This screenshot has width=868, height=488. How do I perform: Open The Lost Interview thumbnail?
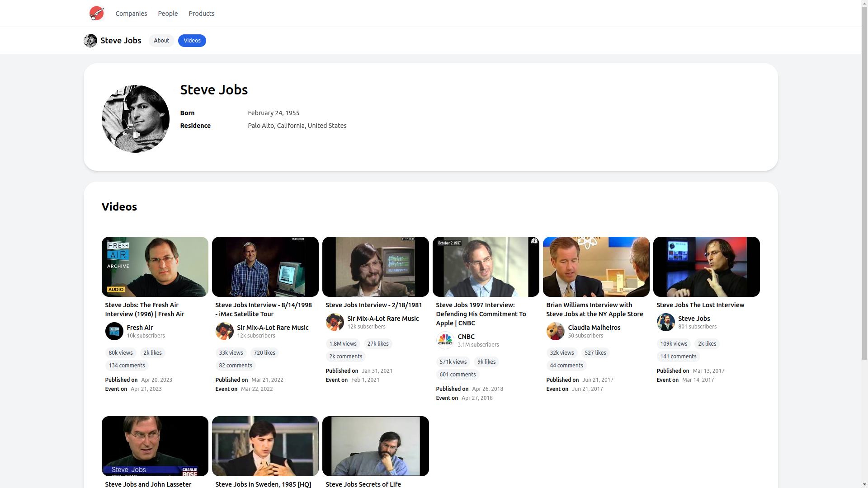707,267
